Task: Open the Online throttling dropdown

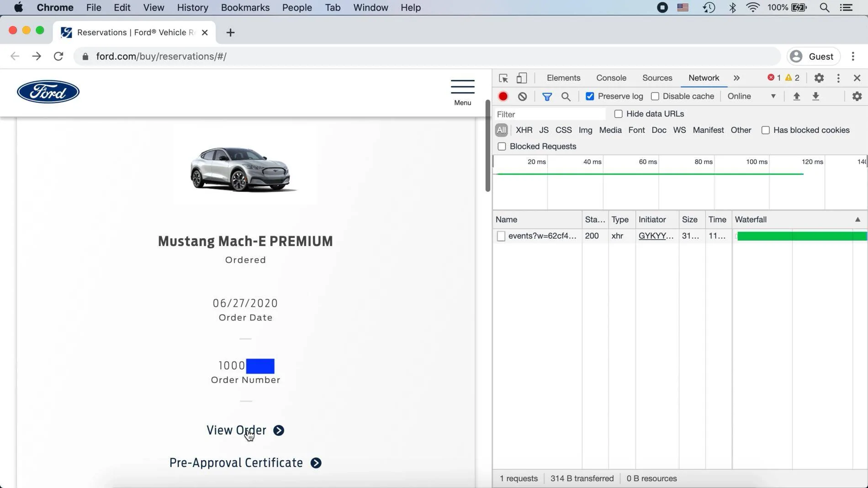Action: [x=752, y=96]
